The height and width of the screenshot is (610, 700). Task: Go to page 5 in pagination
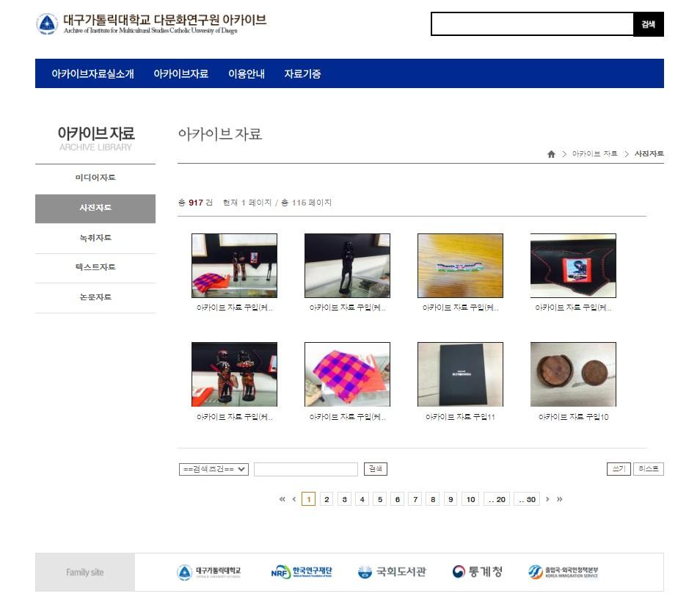[x=380, y=499]
